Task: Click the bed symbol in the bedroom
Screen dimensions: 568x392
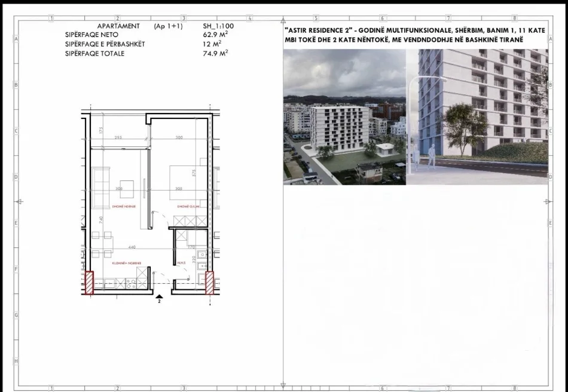Action: pyautogui.click(x=188, y=183)
